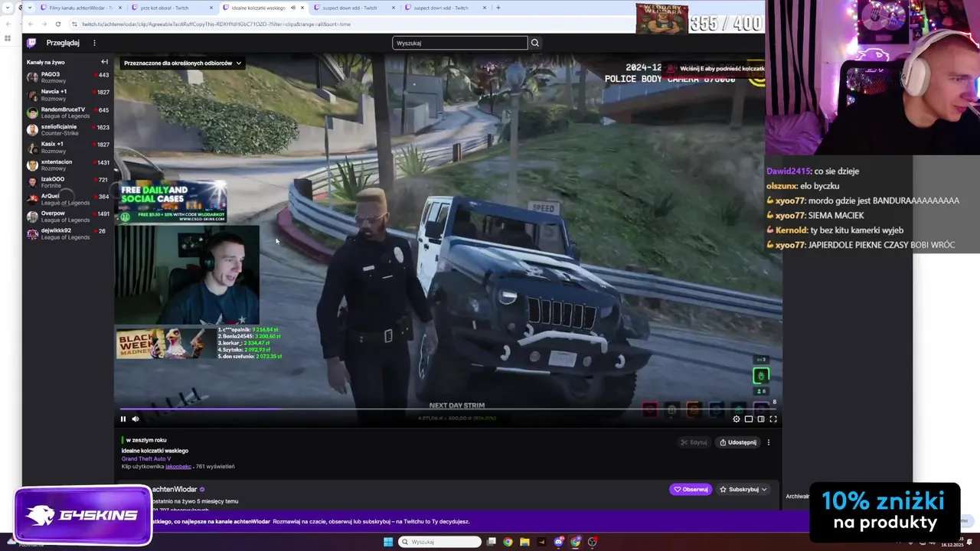The width and height of the screenshot is (980, 551).
Task: Click the Udostępnij share button
Action: (x=738, y=442)
